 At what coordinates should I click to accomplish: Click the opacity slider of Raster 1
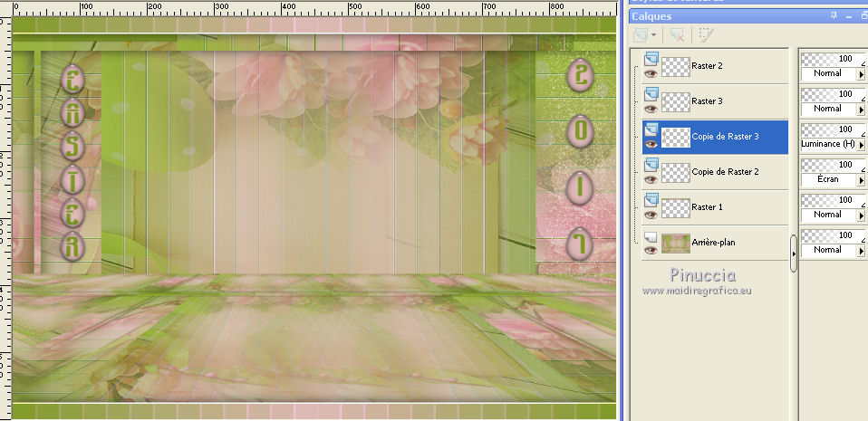pyautogui.click(x=834, y=200)
